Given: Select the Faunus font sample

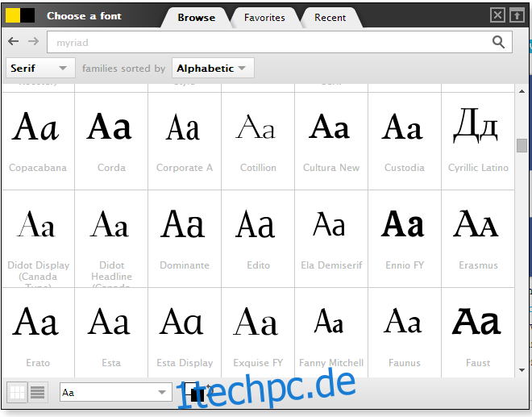Looking at the screenshot, I should (x=405, y=333).
